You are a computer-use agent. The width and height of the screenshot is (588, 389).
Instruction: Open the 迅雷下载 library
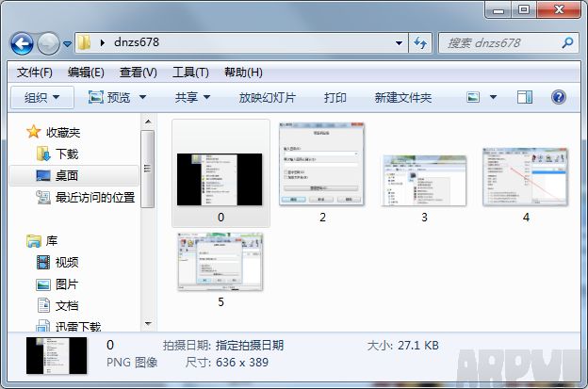(x=78, y=326)
